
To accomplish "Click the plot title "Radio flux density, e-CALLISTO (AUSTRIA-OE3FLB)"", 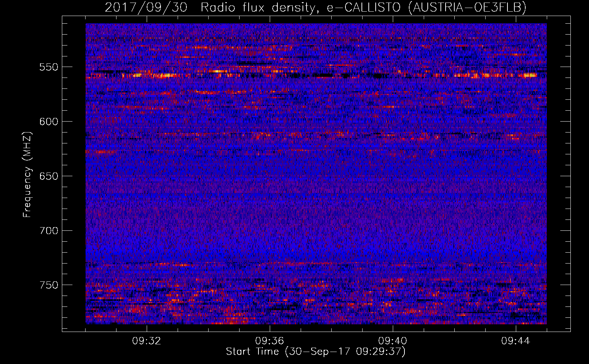I will pos(363,8).
